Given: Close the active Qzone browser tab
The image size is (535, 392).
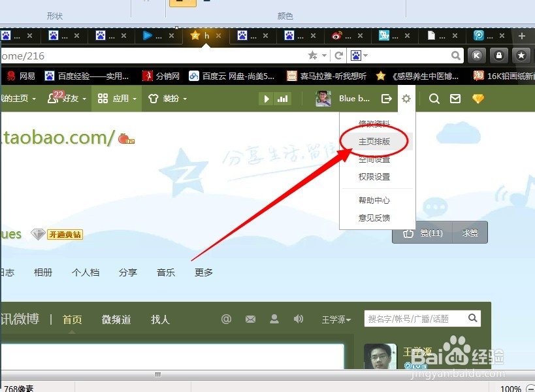Looking at the screenshot, I should coord(218,35).
